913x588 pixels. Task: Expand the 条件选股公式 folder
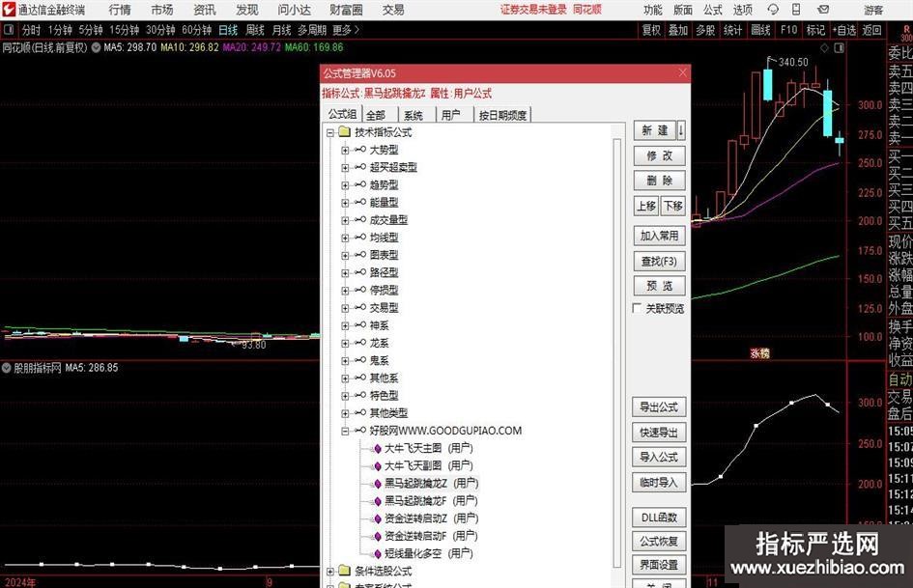click(330, 572)
